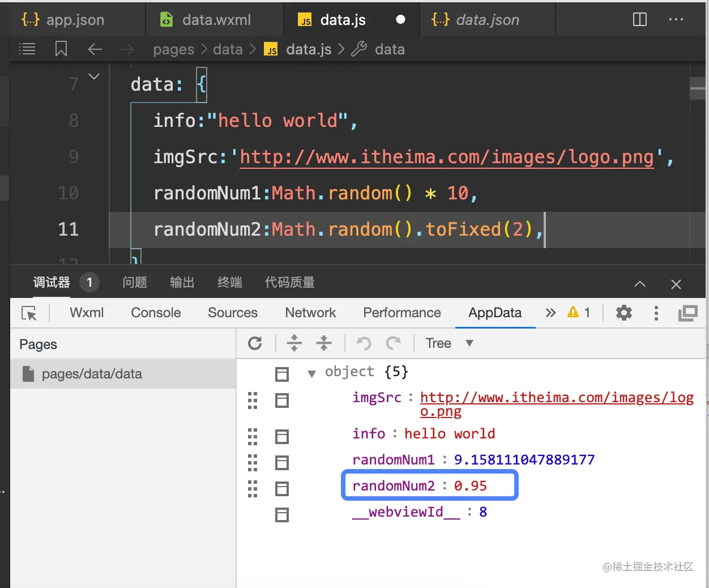This screenshot has height=588, width=709.
Task: Click the bookmark icon in breadcrumb bar
Action: click(61, 49)
